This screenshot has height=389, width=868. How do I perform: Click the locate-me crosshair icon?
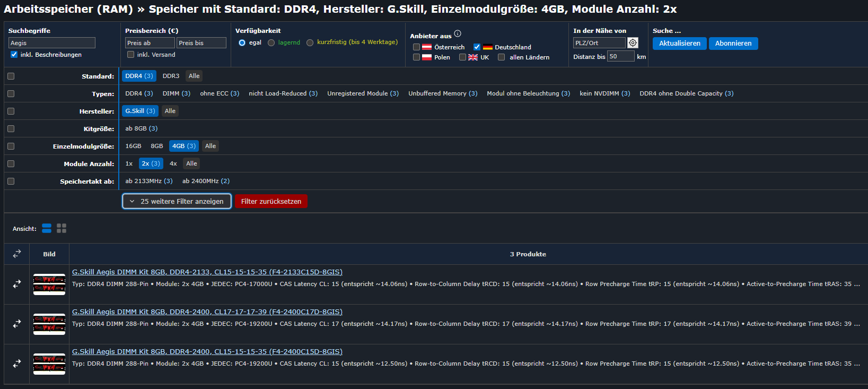pos(633,43)
